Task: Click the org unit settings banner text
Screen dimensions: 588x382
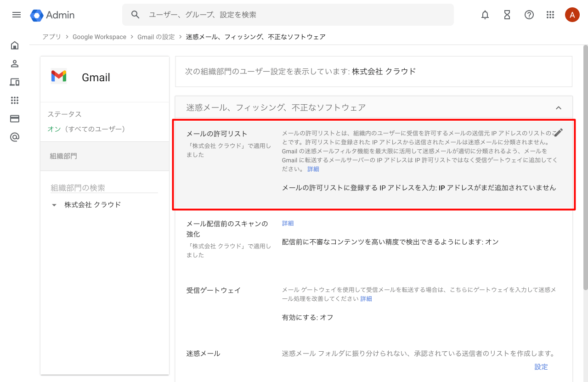Action: click(300, 72)
